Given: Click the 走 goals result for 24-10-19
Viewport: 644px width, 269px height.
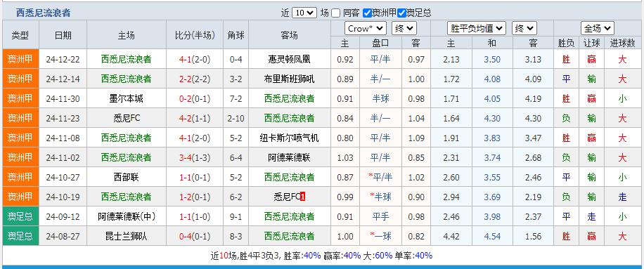Looking at the screenshot, I should (622, 197).
